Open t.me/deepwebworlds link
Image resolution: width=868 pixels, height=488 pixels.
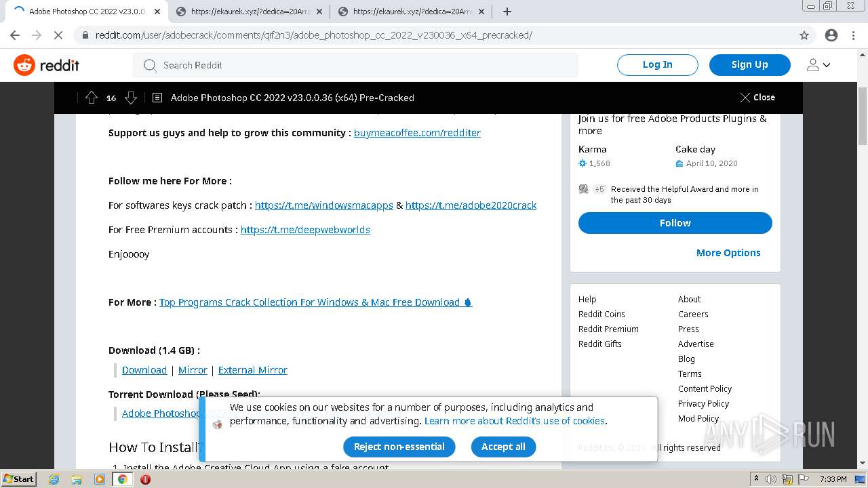click(305, 230)
